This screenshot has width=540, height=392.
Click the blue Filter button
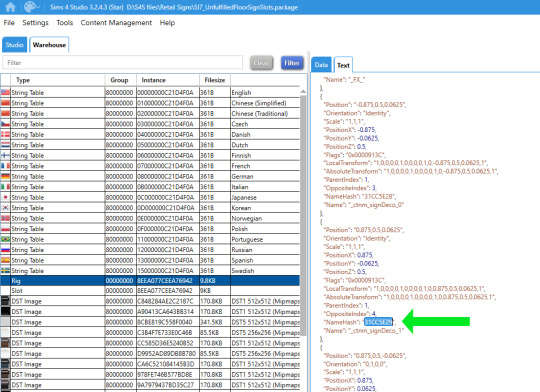coord(292,63)
